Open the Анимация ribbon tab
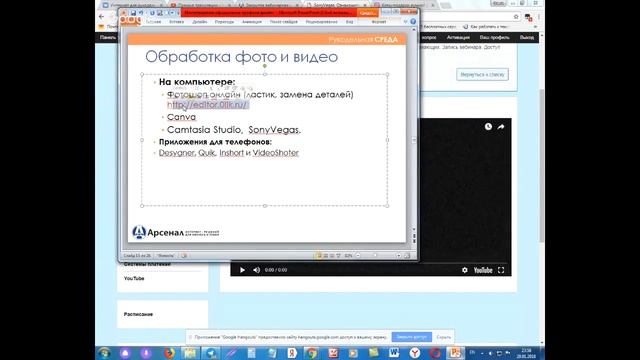Viewport: 640px width, 360px height. click(251, 22)
